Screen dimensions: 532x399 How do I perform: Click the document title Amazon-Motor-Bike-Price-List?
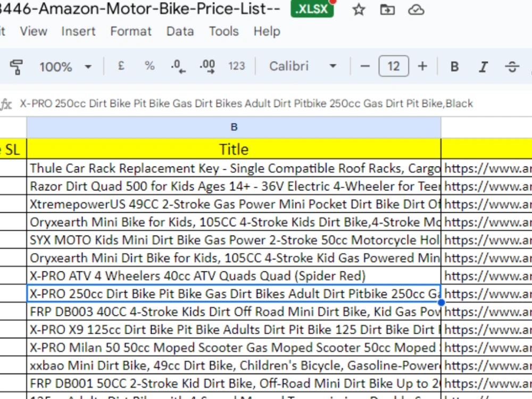point(140,9)
